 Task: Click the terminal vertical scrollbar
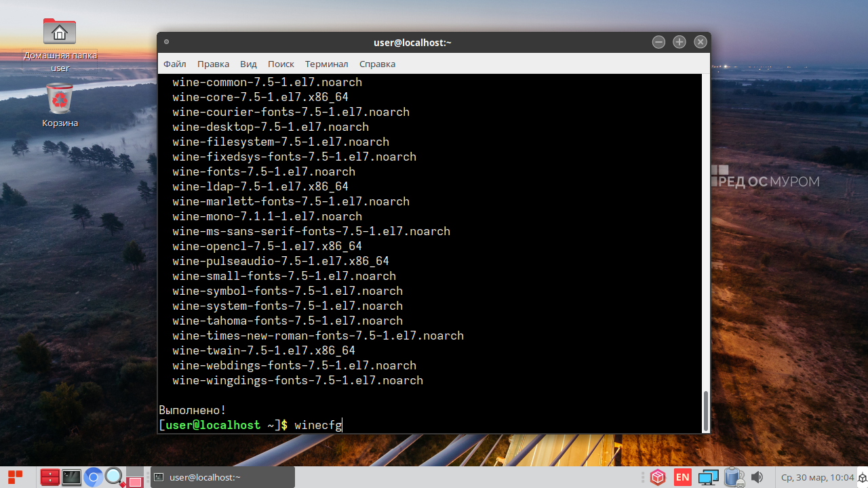point(705,409)
